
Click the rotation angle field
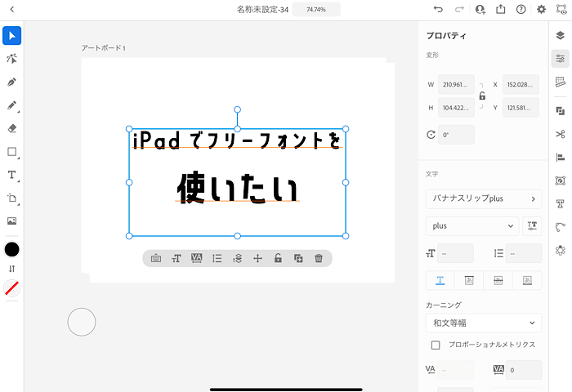tap(456, 135)
